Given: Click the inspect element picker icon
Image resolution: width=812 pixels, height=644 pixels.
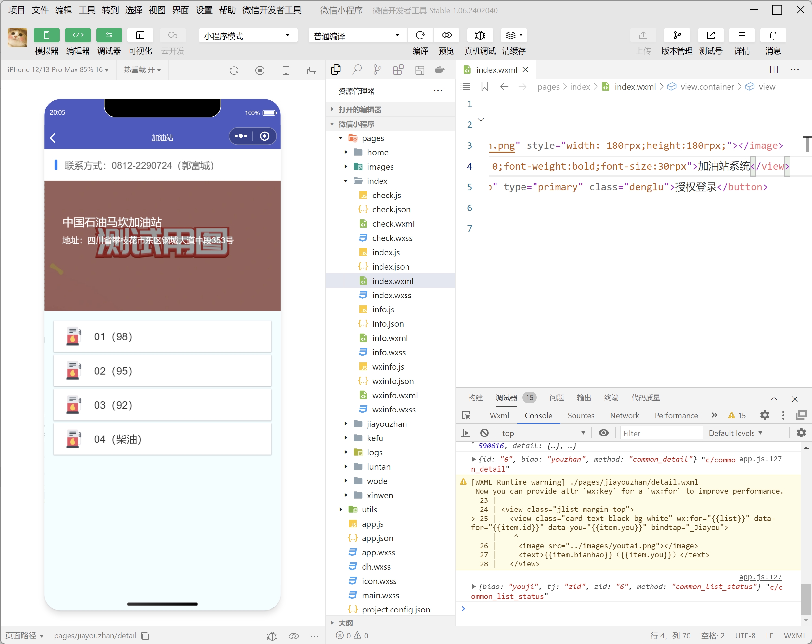Looking at the screenshot, I should (466, 416).
